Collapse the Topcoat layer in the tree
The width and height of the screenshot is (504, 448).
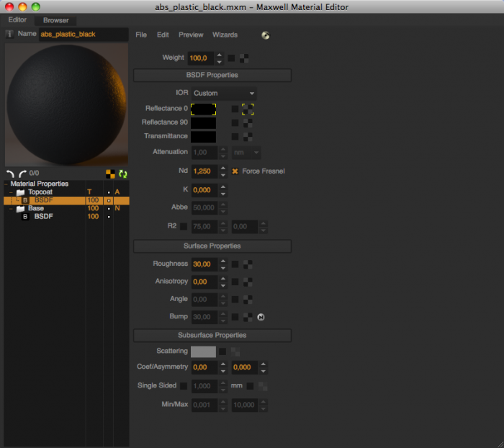coord(11,192)
